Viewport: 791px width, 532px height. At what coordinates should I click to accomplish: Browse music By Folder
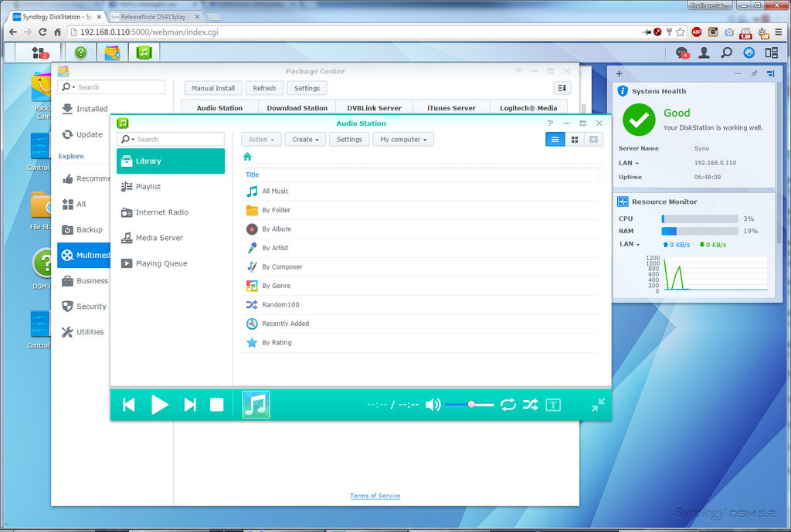pyautogui.click(x=419, y=210)
